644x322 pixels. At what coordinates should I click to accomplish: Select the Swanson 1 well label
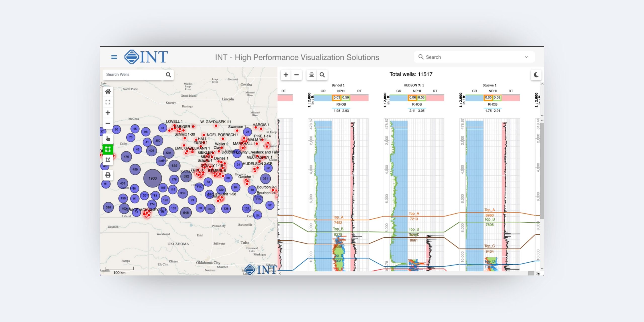coord(237,127)
